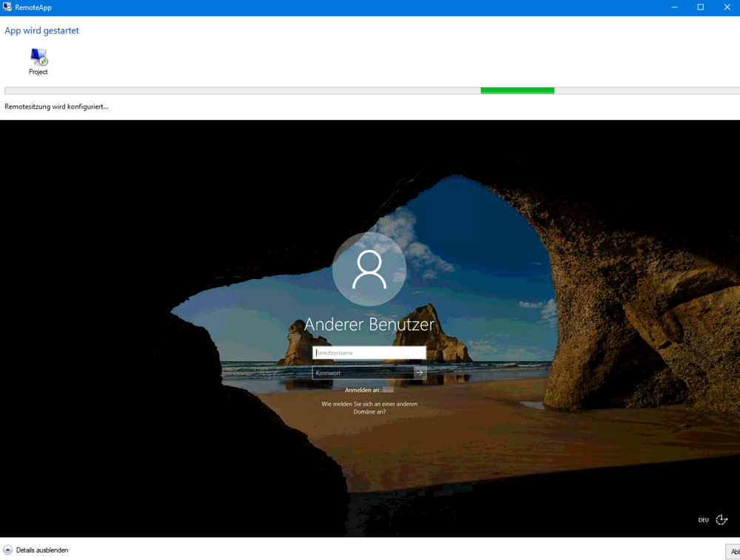Open the Ease of Access icon bottom right
The height and width of the screenshot is (560, 740).
pos(721,519)
